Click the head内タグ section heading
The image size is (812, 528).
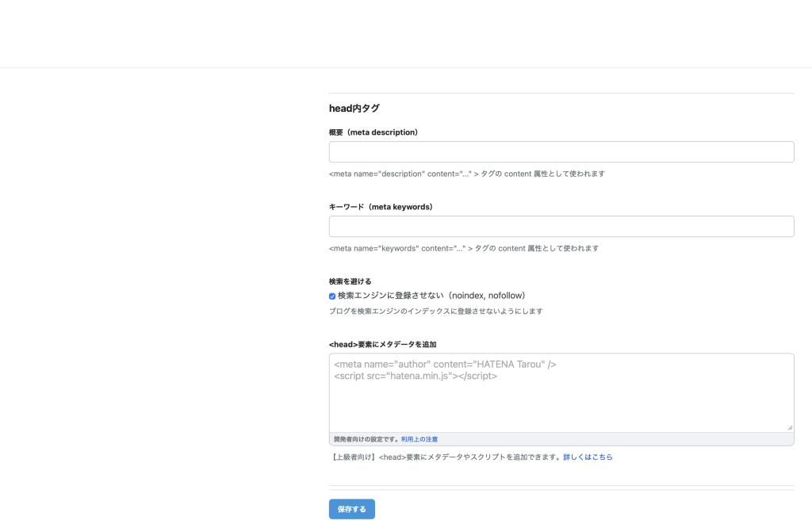click(x=354, y=109)
